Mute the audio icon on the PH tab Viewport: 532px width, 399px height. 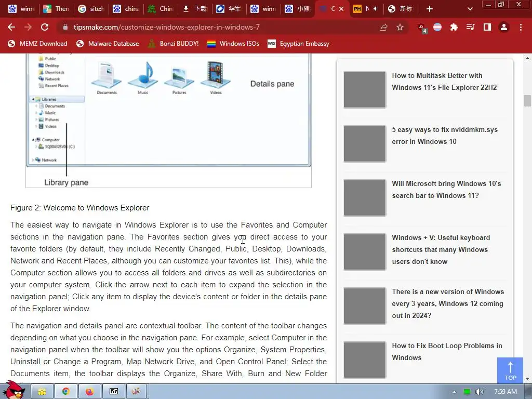pyautogui.click(x=376, y=9)
